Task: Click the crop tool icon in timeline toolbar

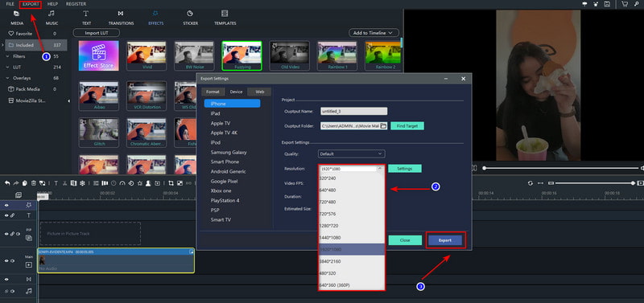Action: point(171,183)
